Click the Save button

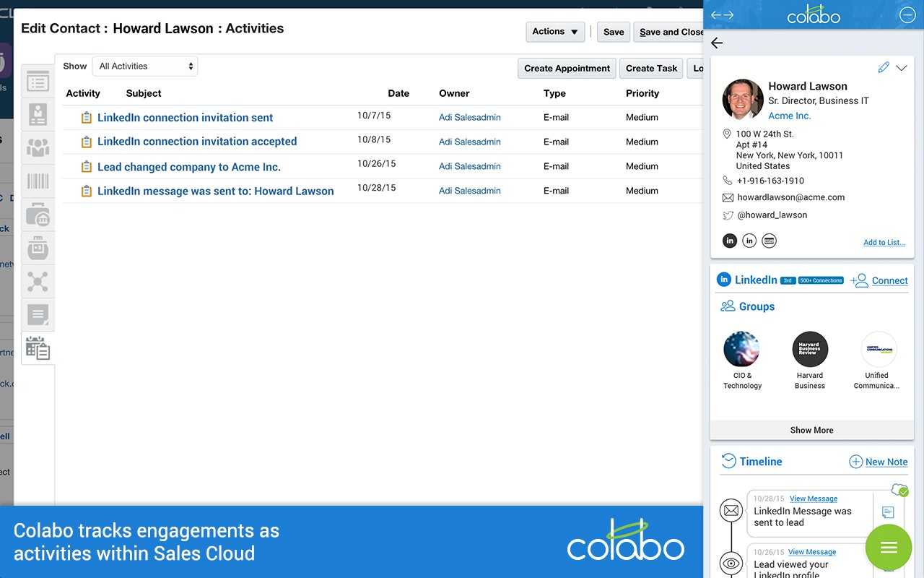[614, 32]
